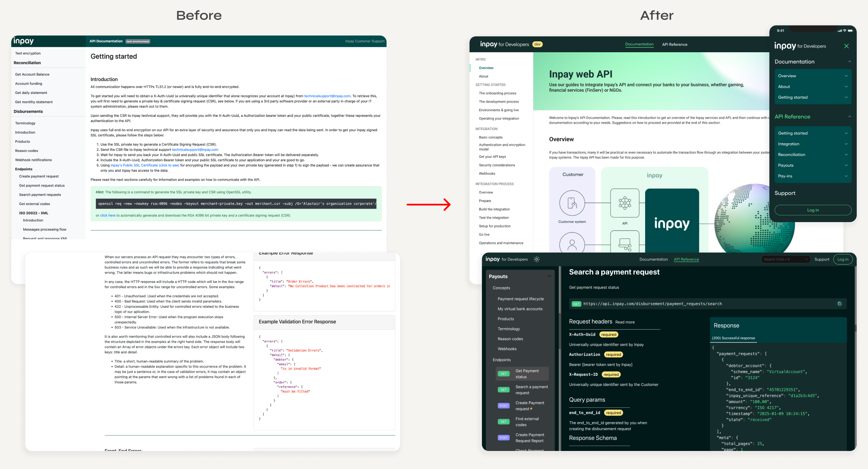Click GET badge beside Get Payment status
The width and height of the screenshot is (868, 469).
[504, 374]
